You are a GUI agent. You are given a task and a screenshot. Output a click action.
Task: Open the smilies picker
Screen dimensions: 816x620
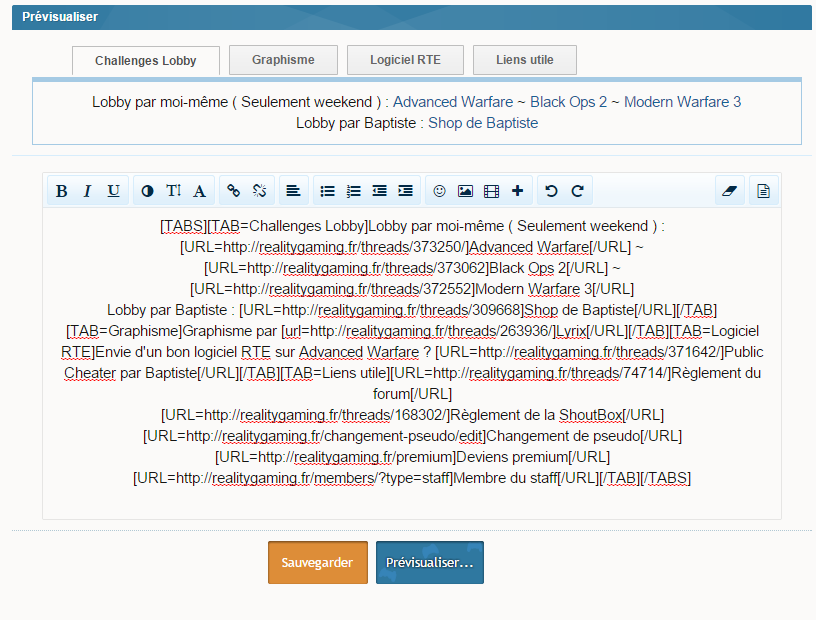tap(440, 191)
